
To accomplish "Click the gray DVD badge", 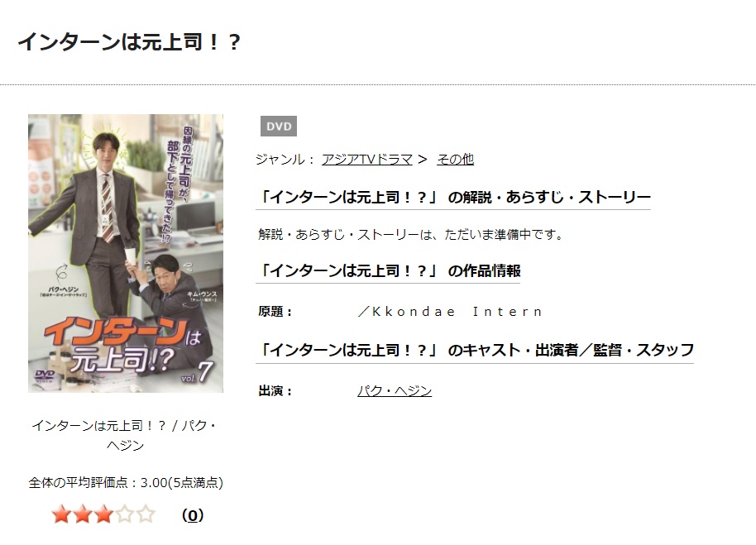I will 279,127.
